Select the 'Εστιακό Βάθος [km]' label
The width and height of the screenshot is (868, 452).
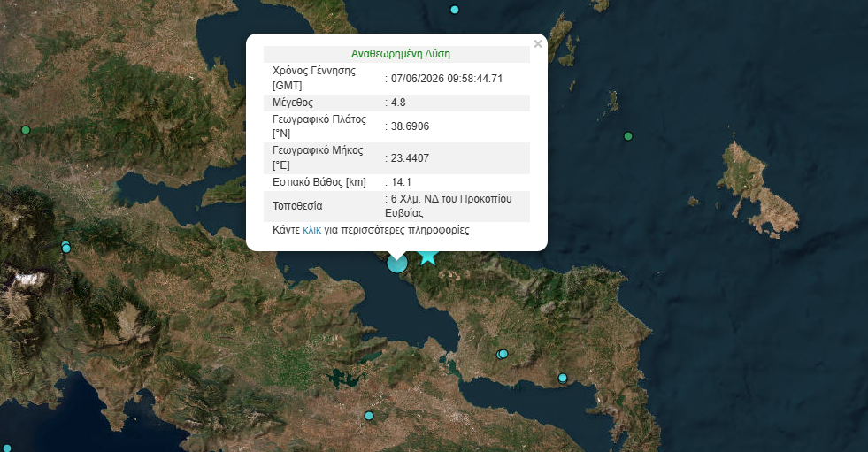(319, 182)
